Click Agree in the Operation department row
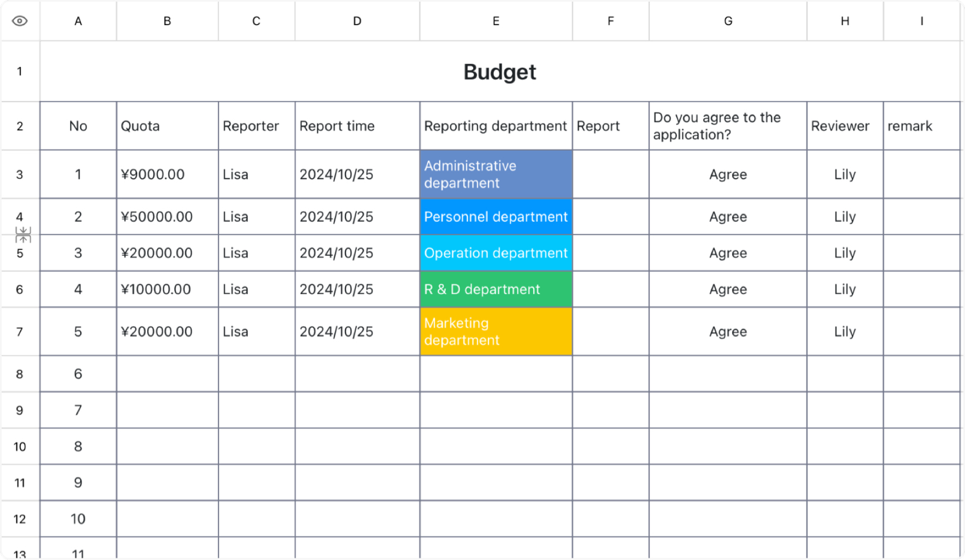Viewport: 965px width, 560px height. point(728,254)
